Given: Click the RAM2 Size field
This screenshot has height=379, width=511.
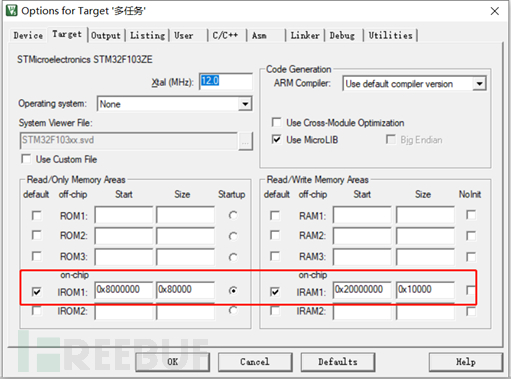Looking at the screenshot, I should 425,236.
